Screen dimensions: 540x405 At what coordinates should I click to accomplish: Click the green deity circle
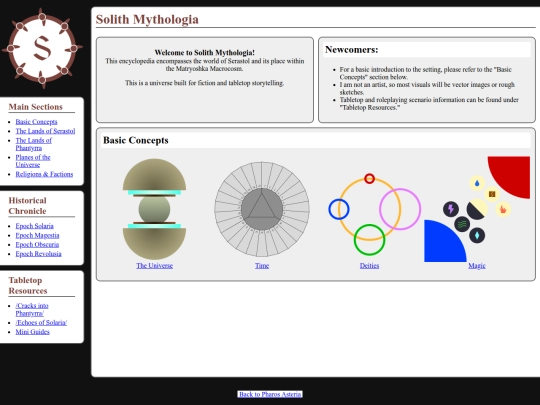[x=369, y=240]
